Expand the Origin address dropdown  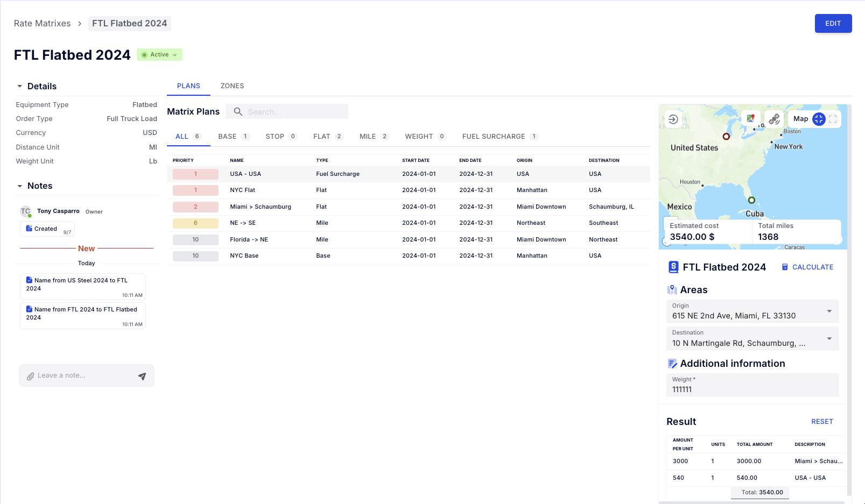(x=829, y=311)
